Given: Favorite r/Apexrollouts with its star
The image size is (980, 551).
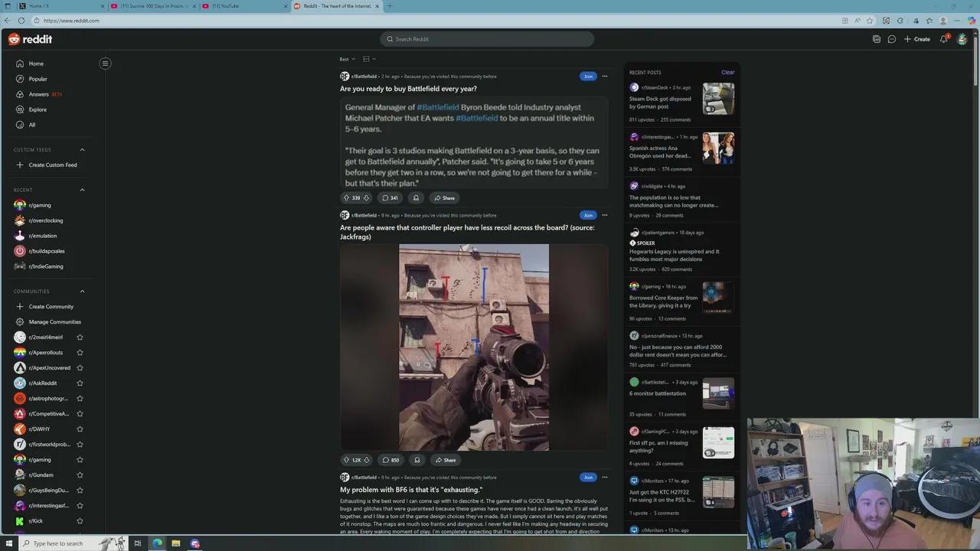Looking at the screenshot, I should coord(80,353).
